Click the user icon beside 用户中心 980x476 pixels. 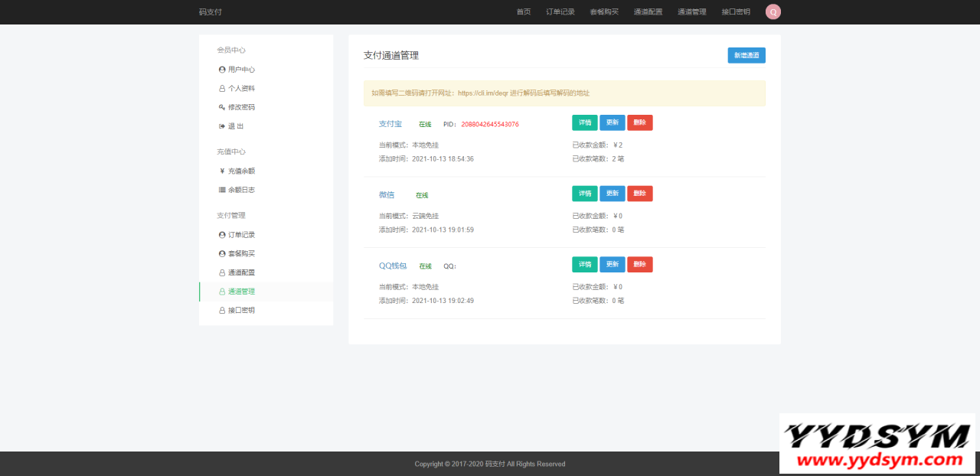[x=222, y=70]
